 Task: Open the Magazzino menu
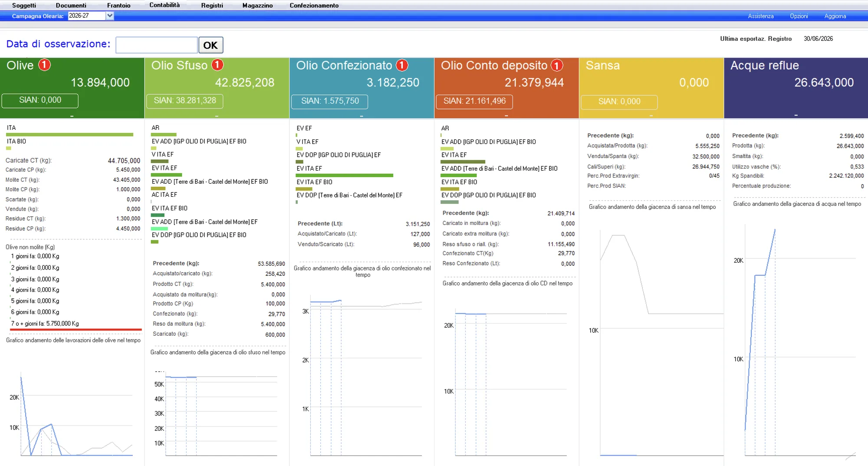(x=257, y=5)
